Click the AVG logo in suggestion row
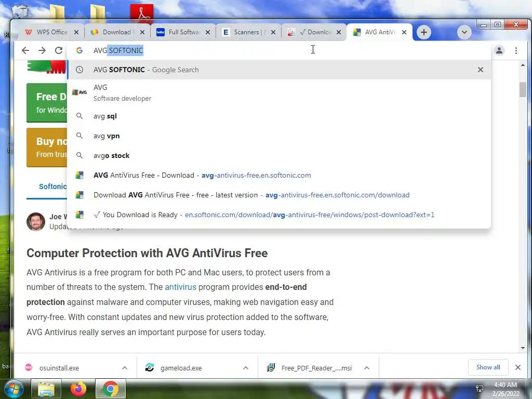 [x=79, y=92]
